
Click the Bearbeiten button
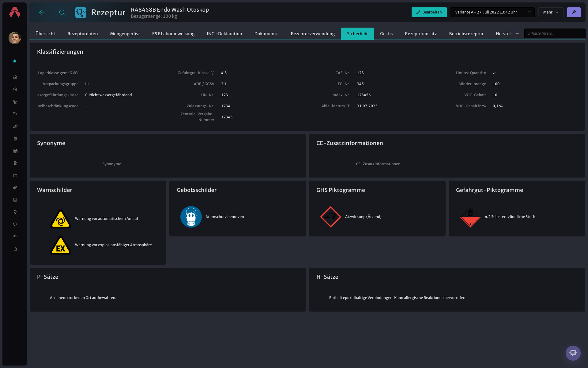coord(429,12)
